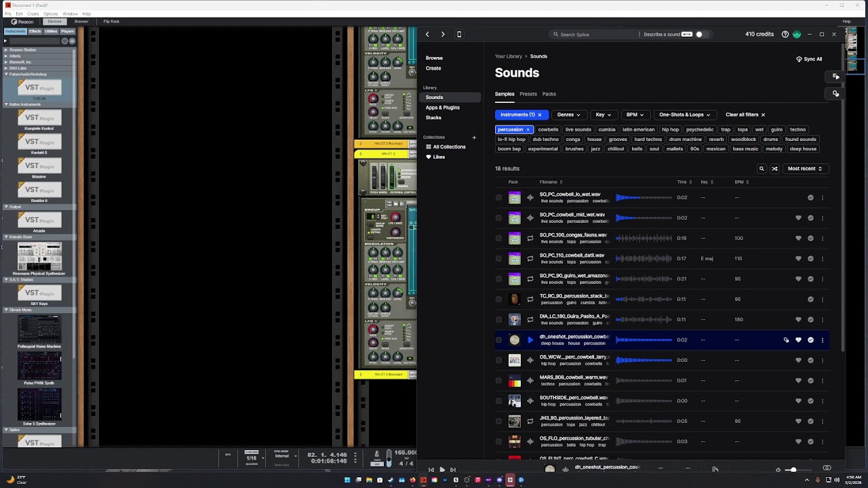Open the Splice help question-mark icon

click(785, 34)
